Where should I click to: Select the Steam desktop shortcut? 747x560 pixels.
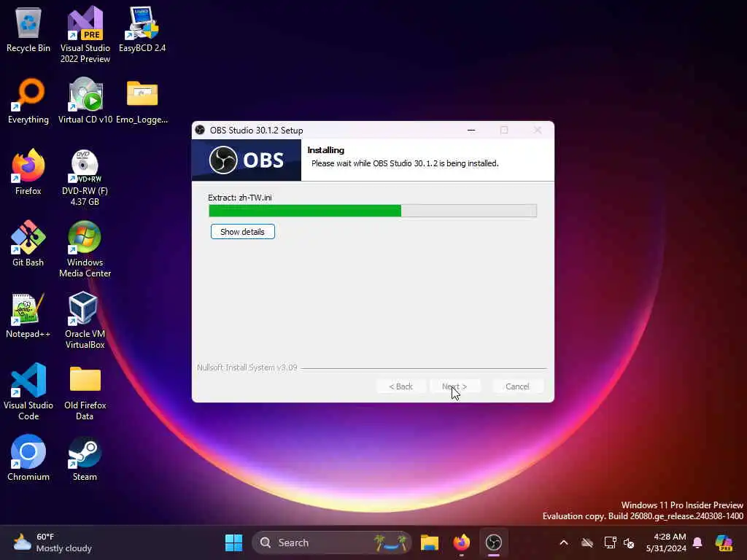[85, 458]
